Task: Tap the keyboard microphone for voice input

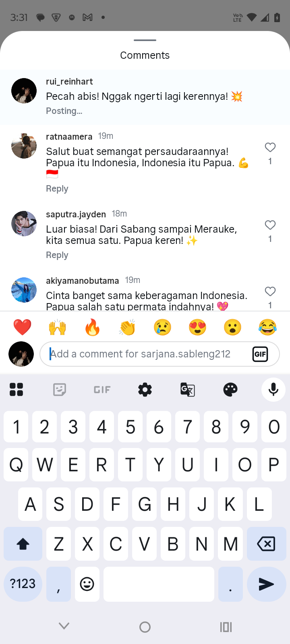Action: pyautogui.click(x=273, y=390)
